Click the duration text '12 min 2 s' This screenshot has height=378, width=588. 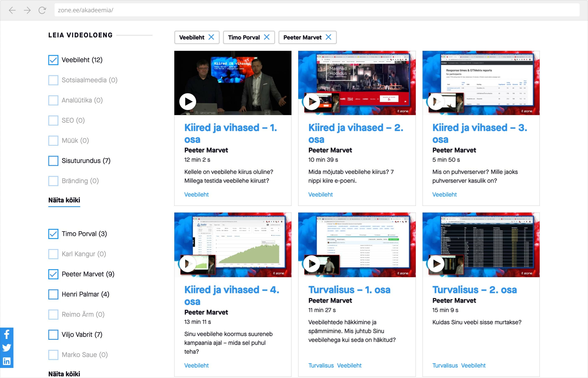(x=197, y=160)
